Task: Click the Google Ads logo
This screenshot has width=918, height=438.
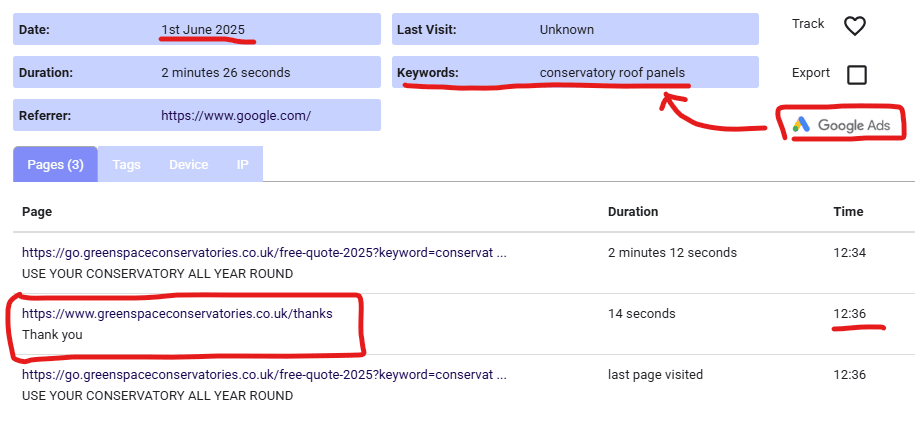Action: pyautogui.click(x=841, y=125)
